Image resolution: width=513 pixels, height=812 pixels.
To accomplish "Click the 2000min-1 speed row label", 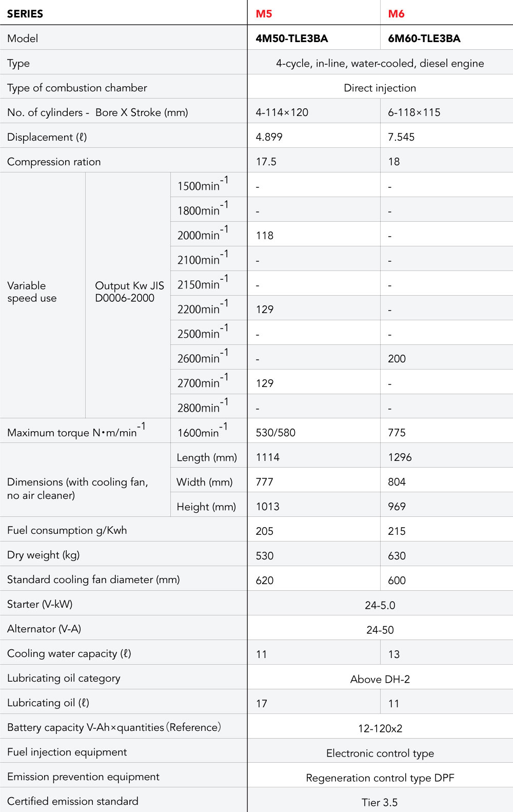I will point(203,235).
